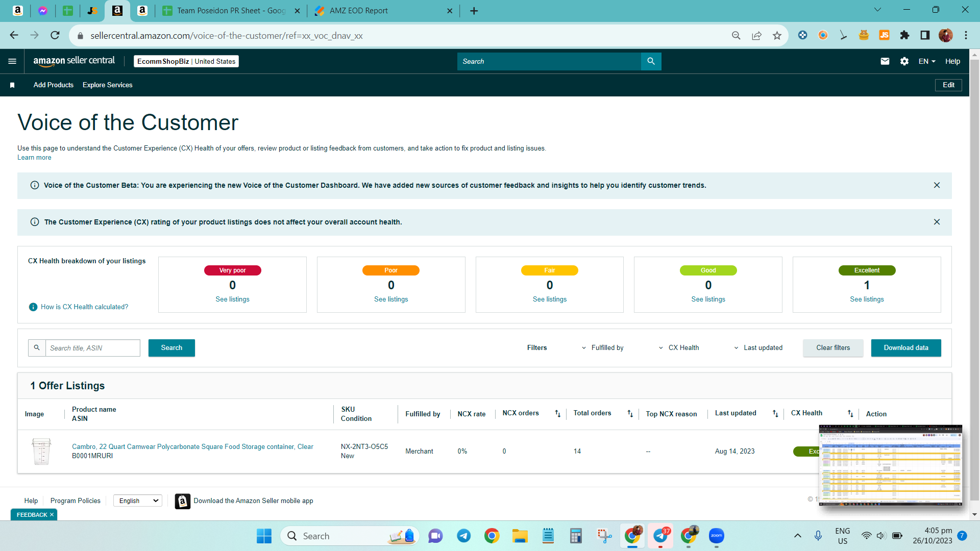Open the How is CX Health calculated link
This screenshot has height=551, width=980.
[x=84, y=307]
